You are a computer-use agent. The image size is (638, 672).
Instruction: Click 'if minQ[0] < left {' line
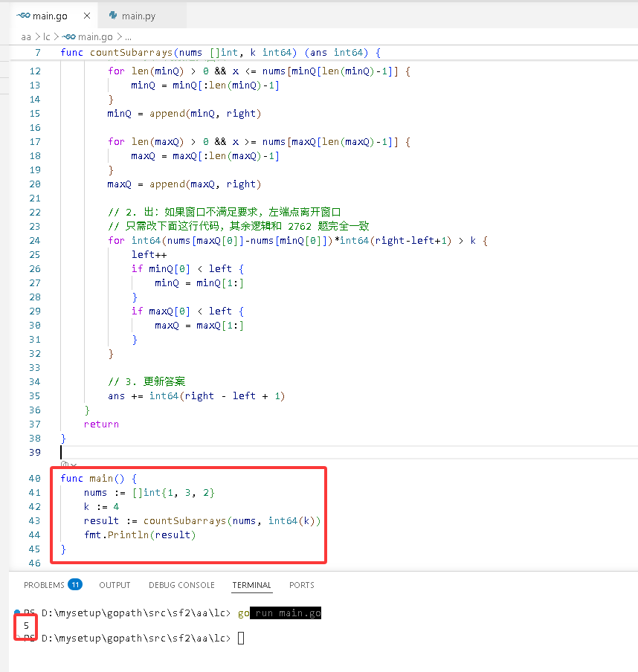point(188,268)
